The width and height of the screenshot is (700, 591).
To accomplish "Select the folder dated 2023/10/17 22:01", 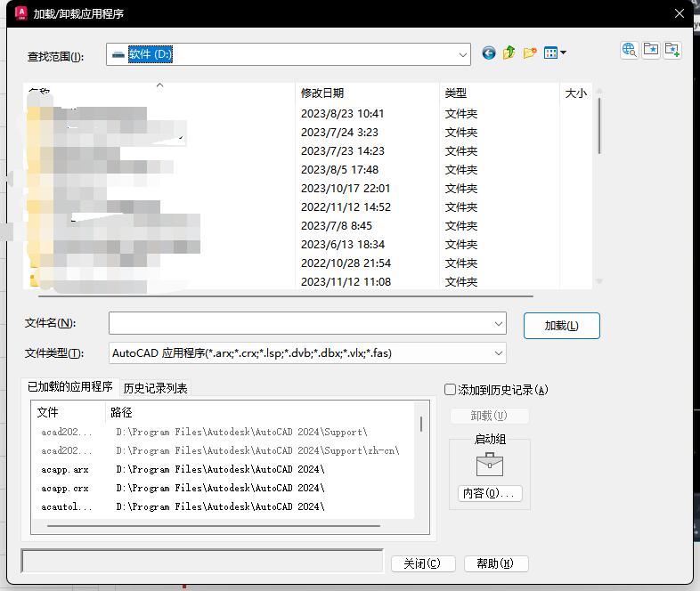I will tap(307, 189).
